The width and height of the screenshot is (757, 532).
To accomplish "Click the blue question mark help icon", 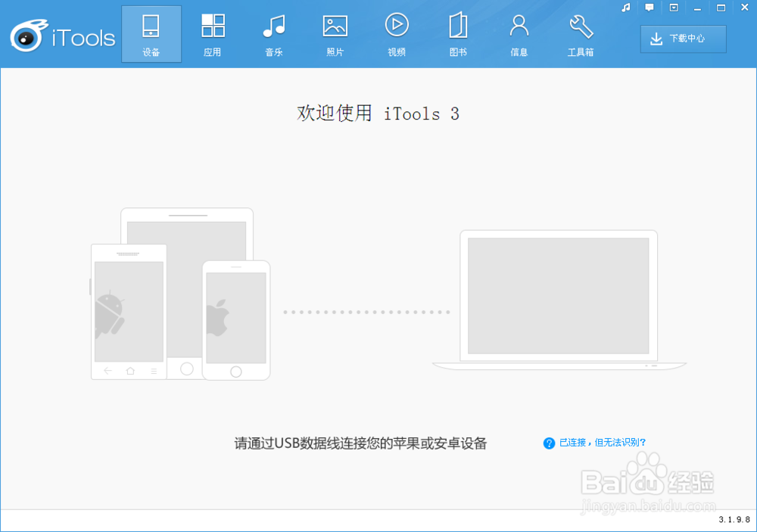I will pos(549,443).
